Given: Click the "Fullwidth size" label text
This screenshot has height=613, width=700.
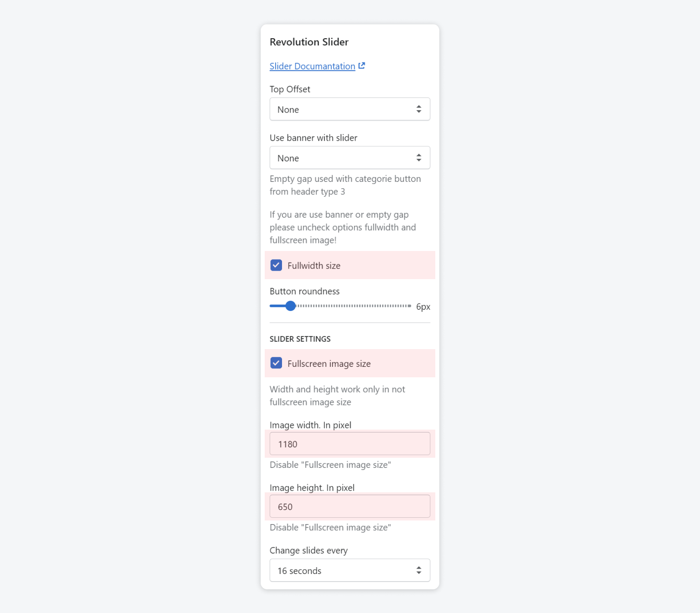Looking at the screenshot, I should 314,266.
